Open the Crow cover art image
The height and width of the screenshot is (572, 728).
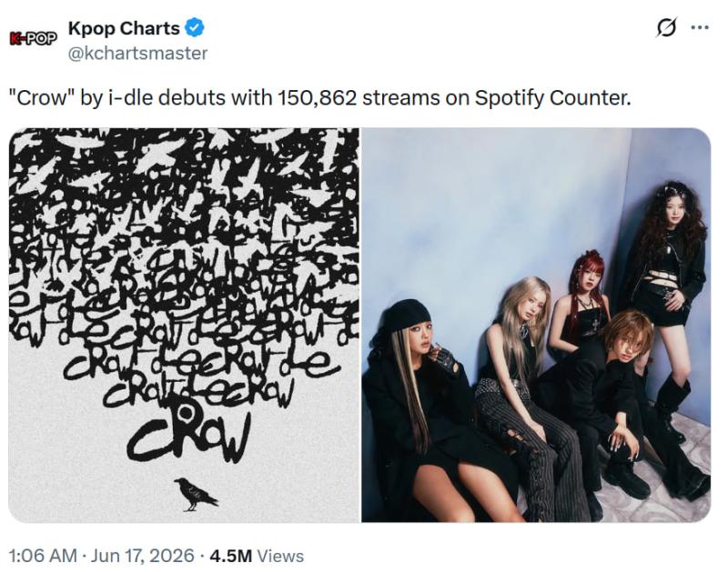point(184,325)
